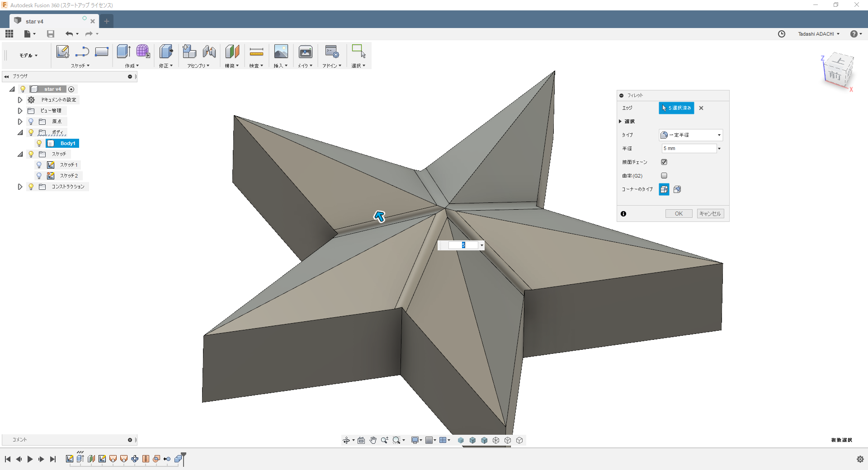Expand the コンストラクション folder in browser

(20, 187)
